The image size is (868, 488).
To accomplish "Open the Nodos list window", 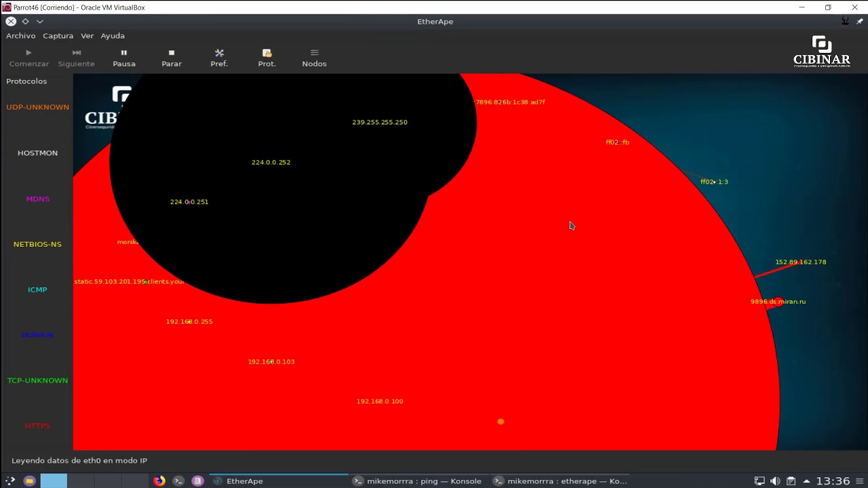I will pyautogui.click(x=314, y=58).
